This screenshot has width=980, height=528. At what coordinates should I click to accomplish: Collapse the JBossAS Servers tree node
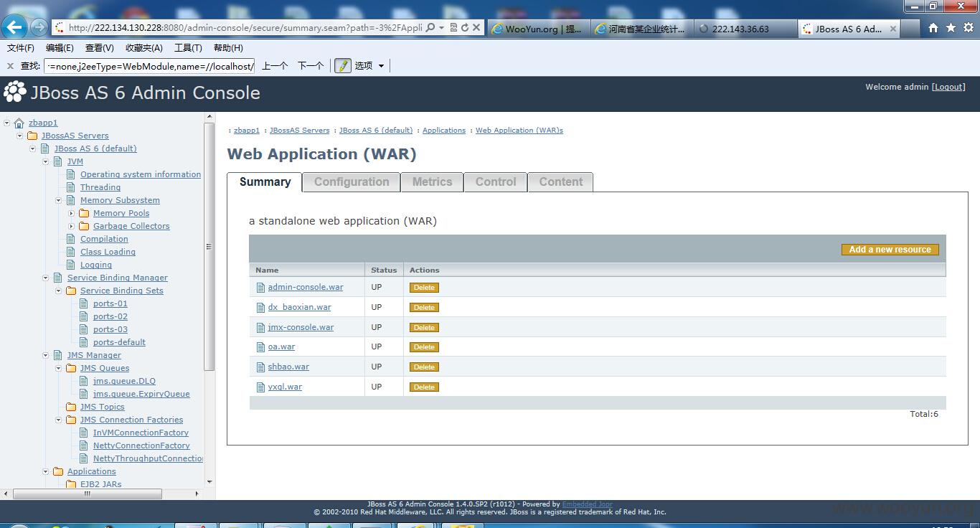pyautogui.click(x=20, y=136)
